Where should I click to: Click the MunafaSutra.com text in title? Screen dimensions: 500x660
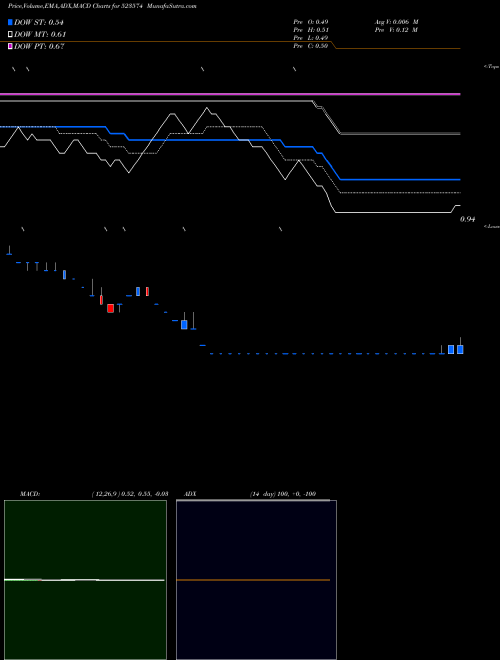coord(173,6)
